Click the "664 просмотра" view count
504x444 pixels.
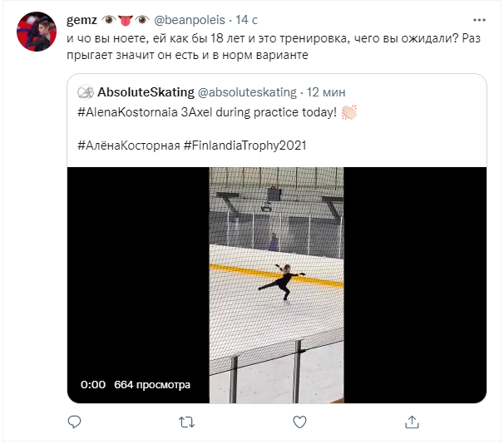pyautogui.click(x=152, y=385)
